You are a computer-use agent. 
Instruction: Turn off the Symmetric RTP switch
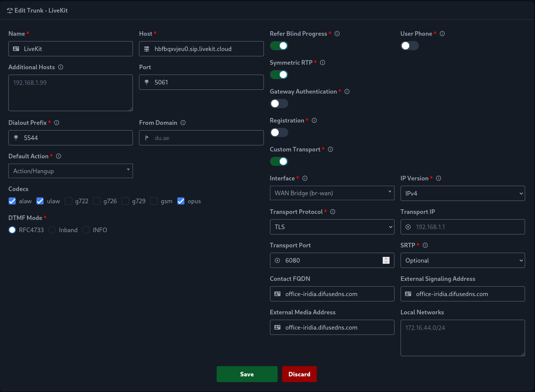tap(279, 75)
